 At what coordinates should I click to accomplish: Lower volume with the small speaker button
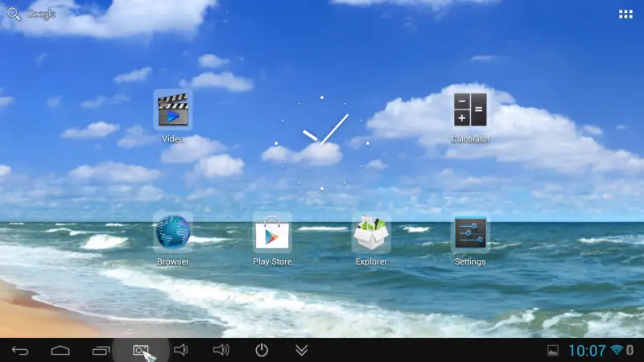(x=181, y=350)
